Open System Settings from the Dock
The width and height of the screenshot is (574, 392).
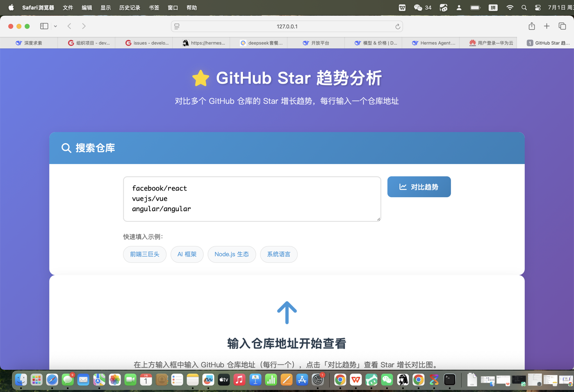point(318,380)
